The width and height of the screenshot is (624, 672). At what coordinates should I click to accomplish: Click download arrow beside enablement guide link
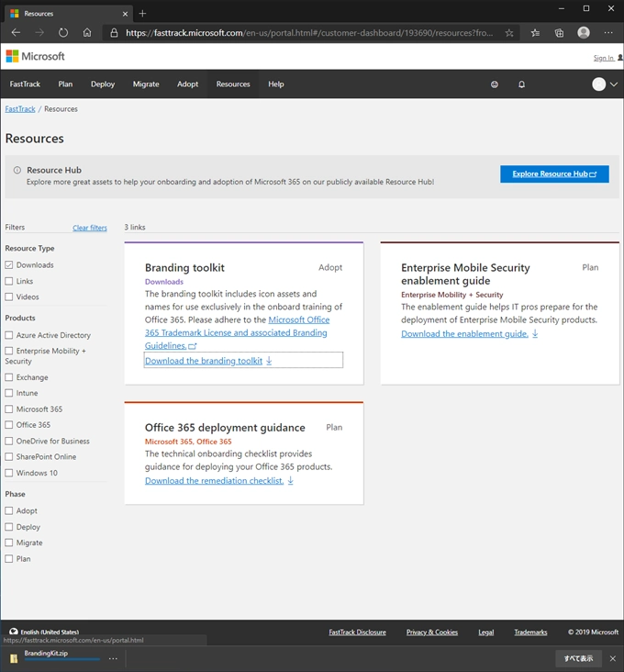point(535,333)
